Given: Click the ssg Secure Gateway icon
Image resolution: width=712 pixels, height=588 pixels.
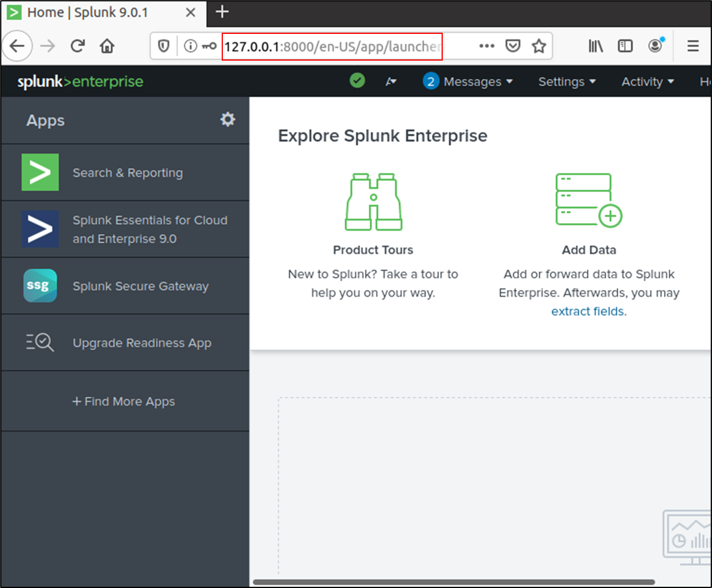Looking at the screenshot, I should tap(40, 286).
